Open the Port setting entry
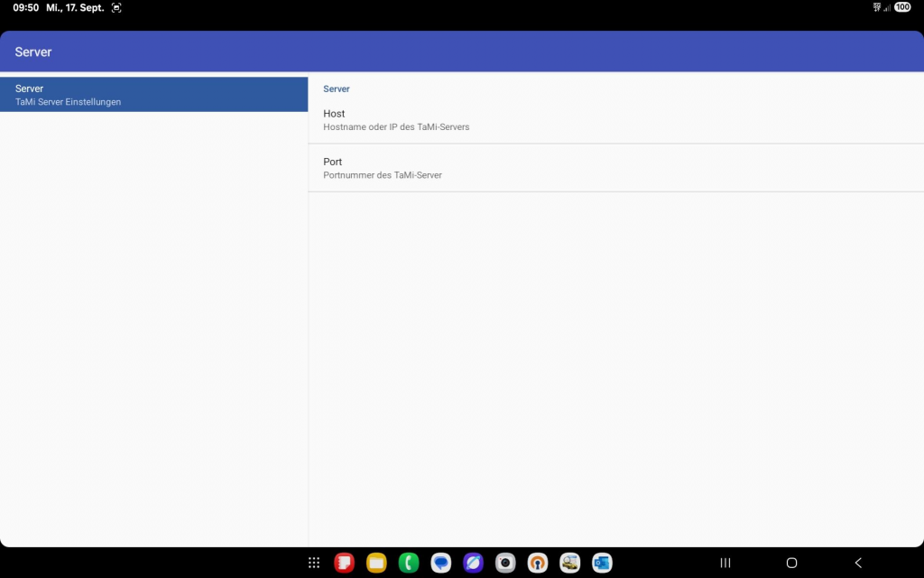The height and width of the screenshot is (578, 924). coord(615,168)
